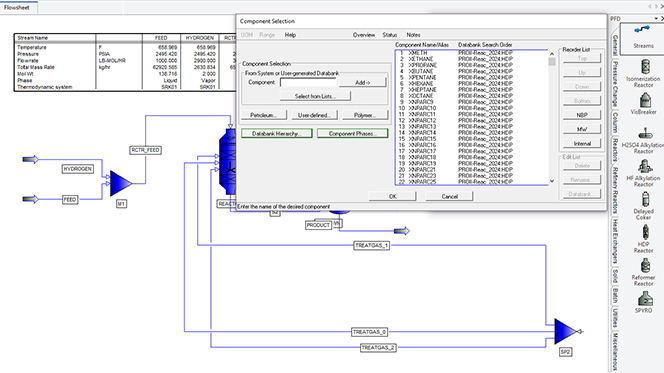Viewport: 664px width, 373px height.
Task: Choose the VisBreaker unit icon
Action: pyautogui.click(x=645, y=100)
